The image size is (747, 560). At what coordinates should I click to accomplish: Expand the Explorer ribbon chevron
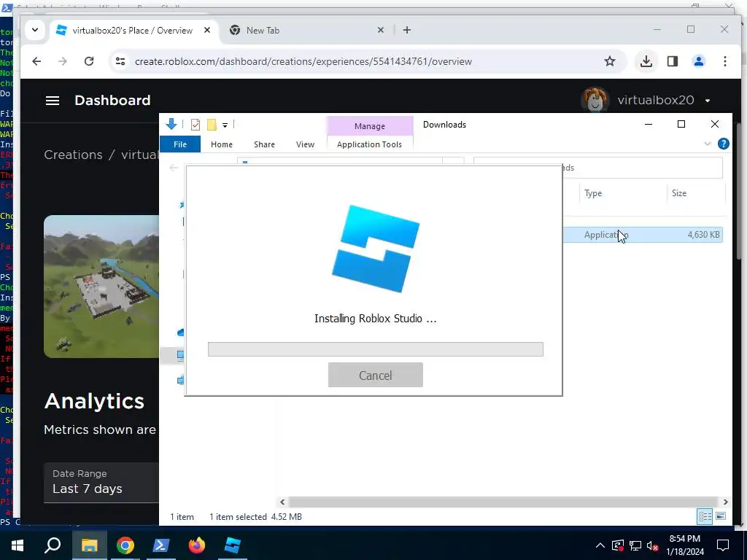(x=708, y=144)
